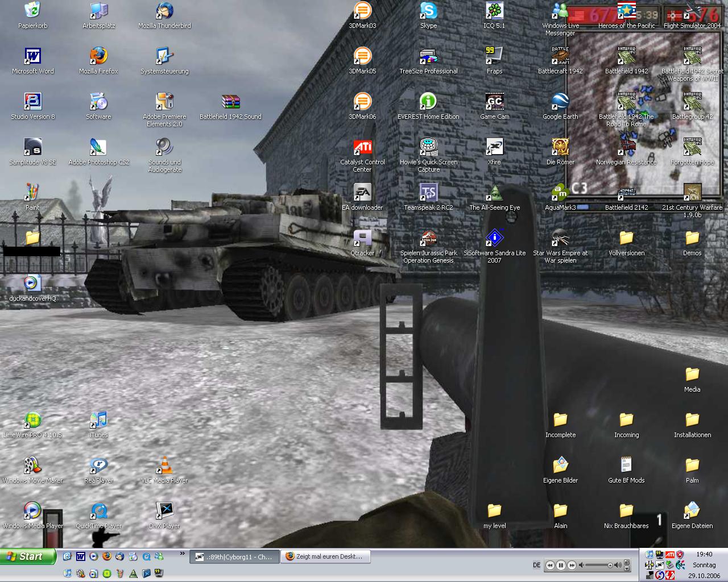Select the Adobe Photoshop CS2 icon
The image size is (728, 582).
pyautogui.click(x=98, y=148)
